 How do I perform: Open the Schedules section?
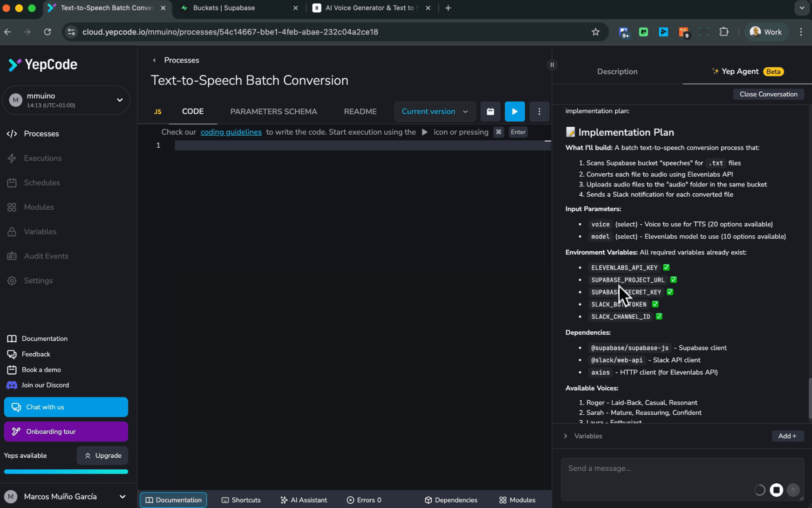pos(41,182)
